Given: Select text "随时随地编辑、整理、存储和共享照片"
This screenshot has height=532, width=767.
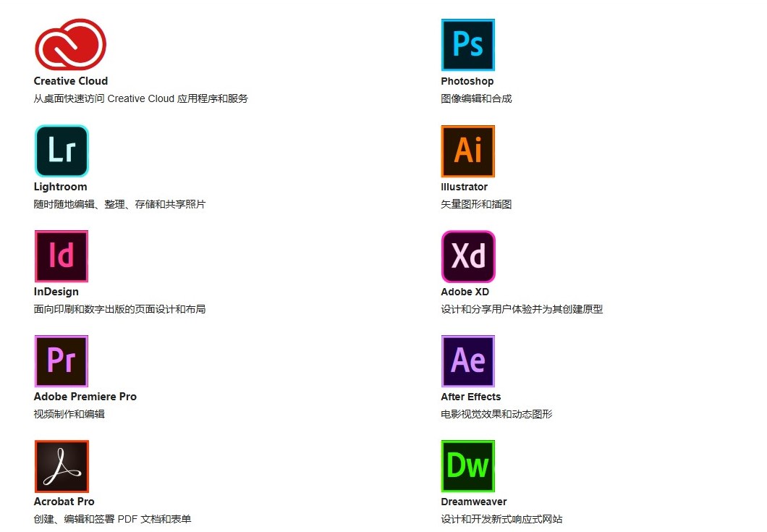Looking at the screenshot, I should [120, 205].
